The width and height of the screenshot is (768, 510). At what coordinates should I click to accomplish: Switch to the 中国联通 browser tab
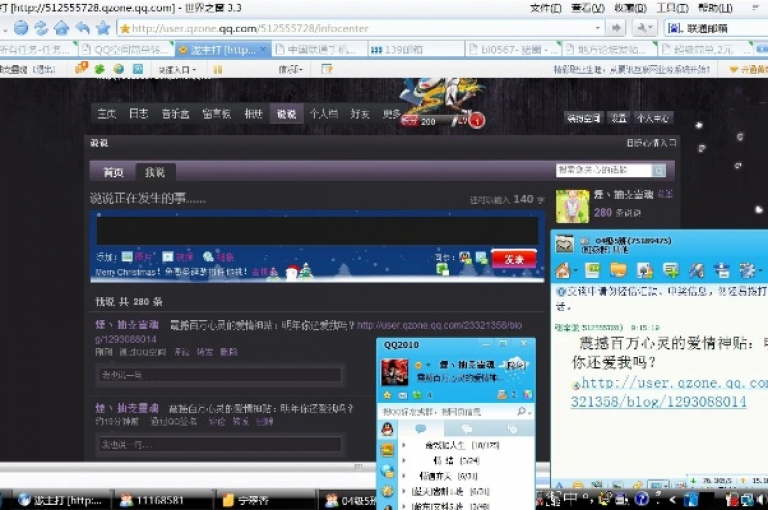point(320,49)
